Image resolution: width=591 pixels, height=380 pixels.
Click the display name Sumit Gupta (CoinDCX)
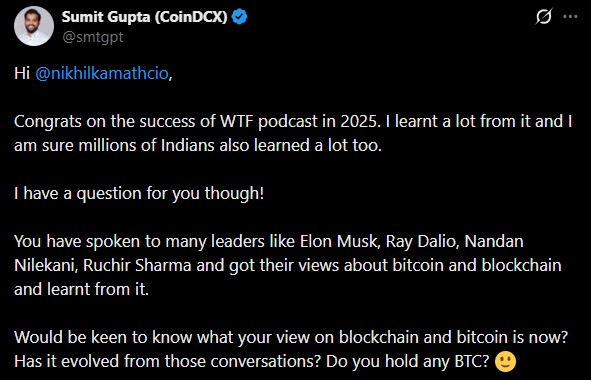pyautogui.click(x=144, y=17)
